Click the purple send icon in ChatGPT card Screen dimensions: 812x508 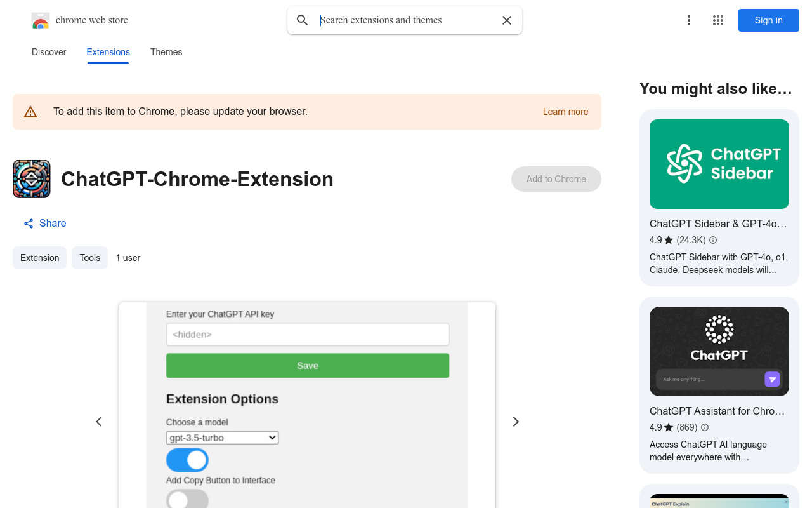coord(772,379)
